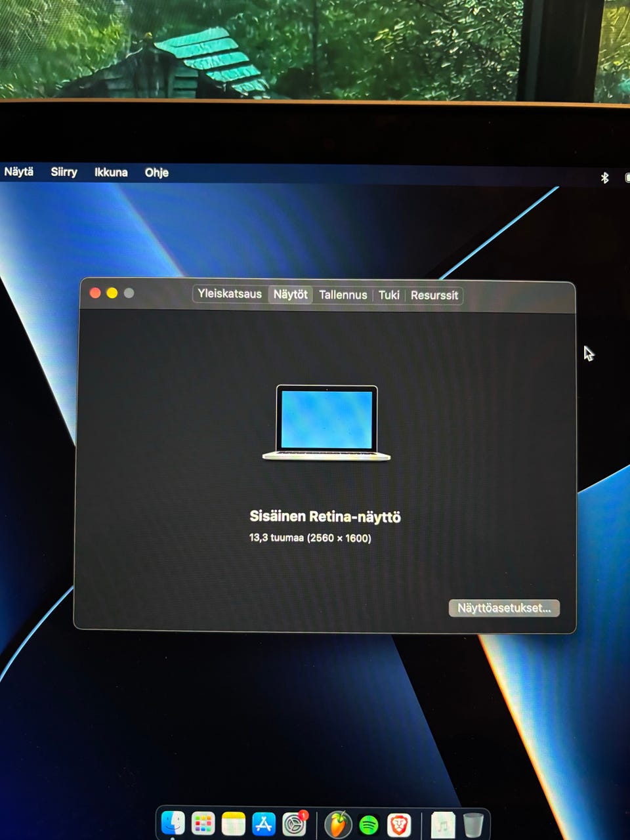Viewport: 630px width, 840px height.
Task: Open the Trash in the Dock
Action: pos(472,825)
